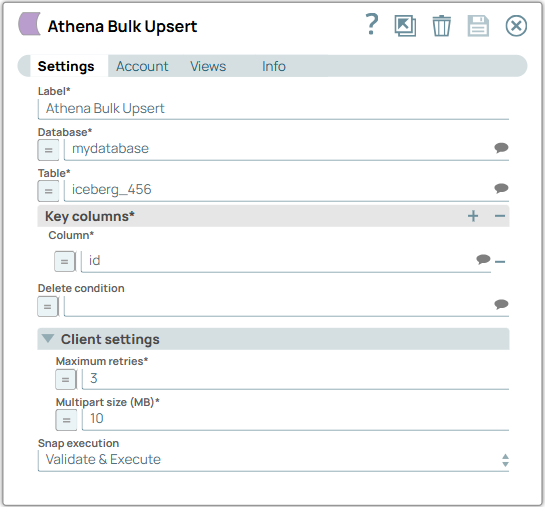Open the Views tab
Image resolution: width=545 pixels, height=507 pixels.
tap(208, 66)
